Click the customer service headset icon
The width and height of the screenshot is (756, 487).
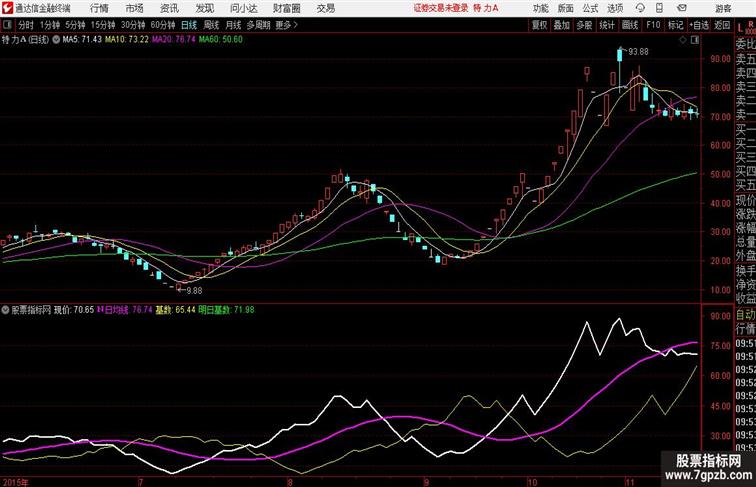[640, 8]
